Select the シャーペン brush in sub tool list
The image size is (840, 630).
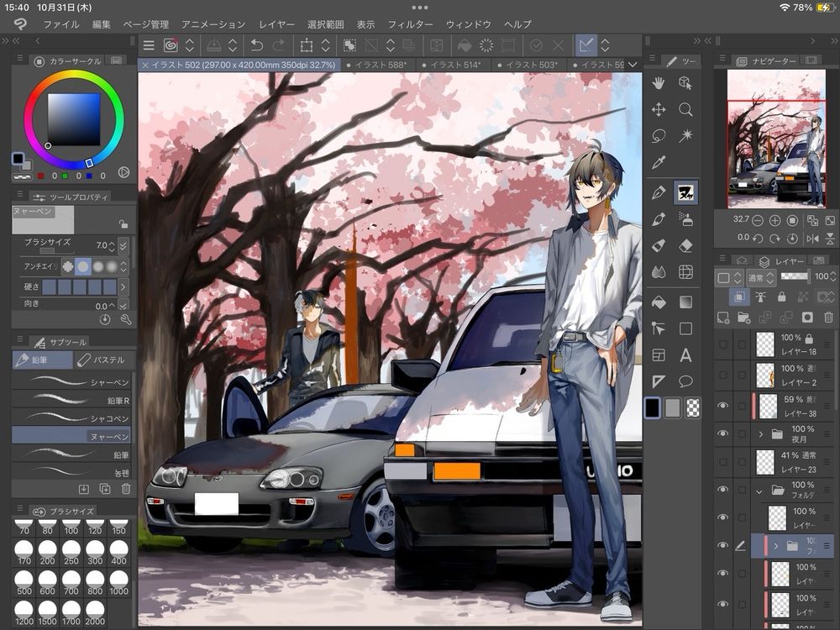coord(71,382)
